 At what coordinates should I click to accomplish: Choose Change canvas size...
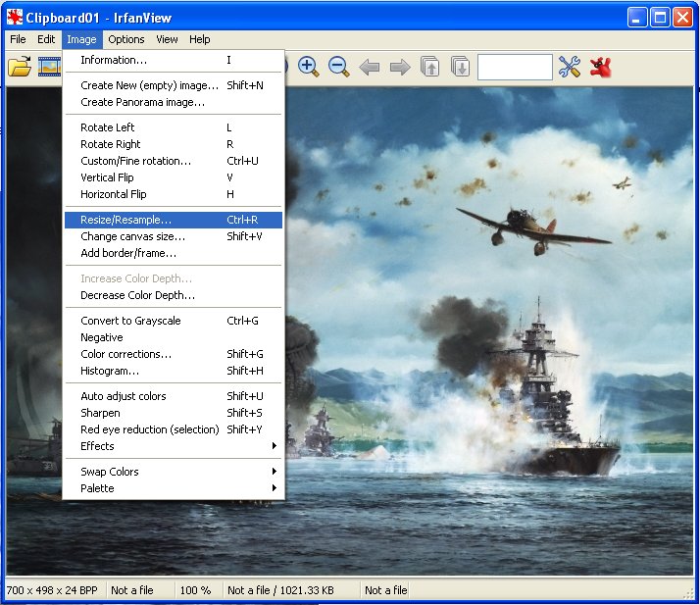pos(174,236)
